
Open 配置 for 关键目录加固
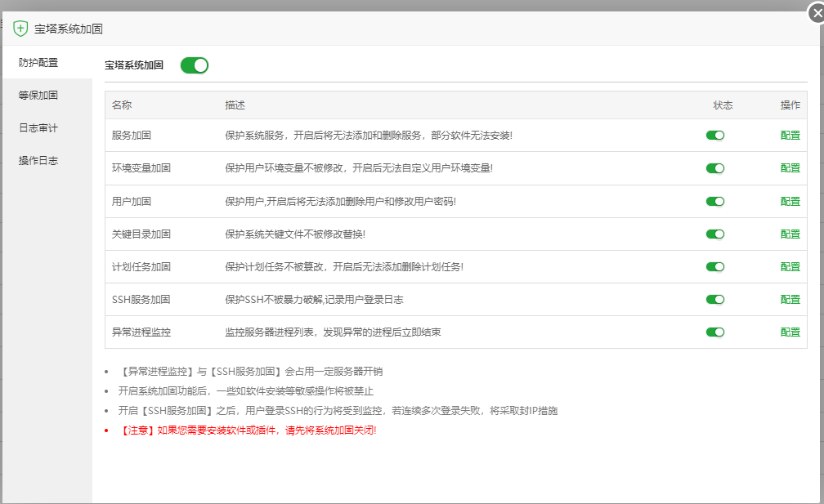click(790, 234)
